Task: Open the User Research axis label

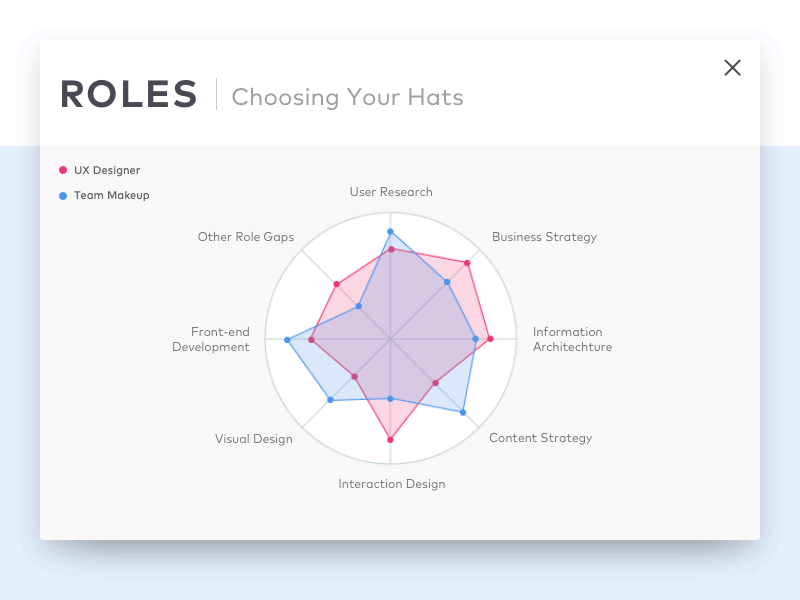Action: pos(391,192)
